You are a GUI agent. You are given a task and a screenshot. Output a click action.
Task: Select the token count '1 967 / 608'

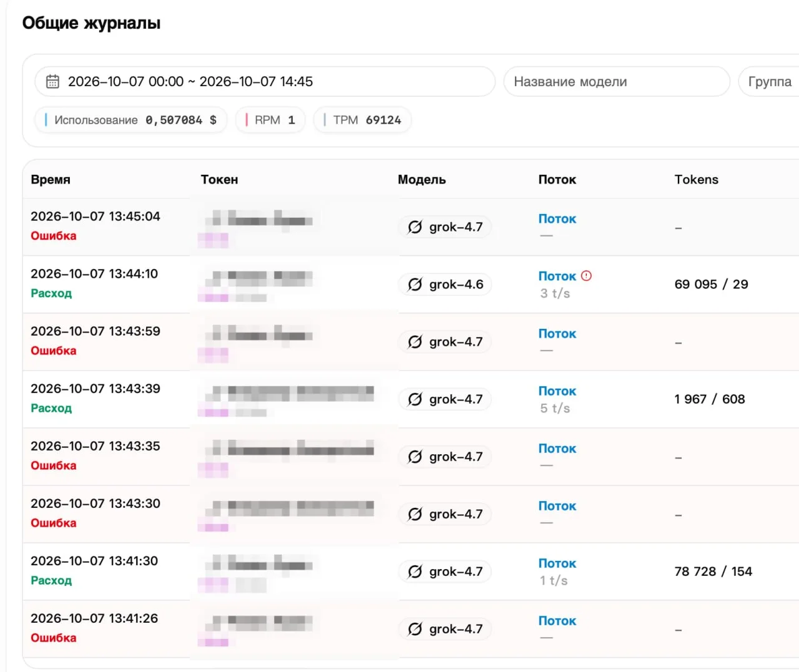click(x=710, y=399)
